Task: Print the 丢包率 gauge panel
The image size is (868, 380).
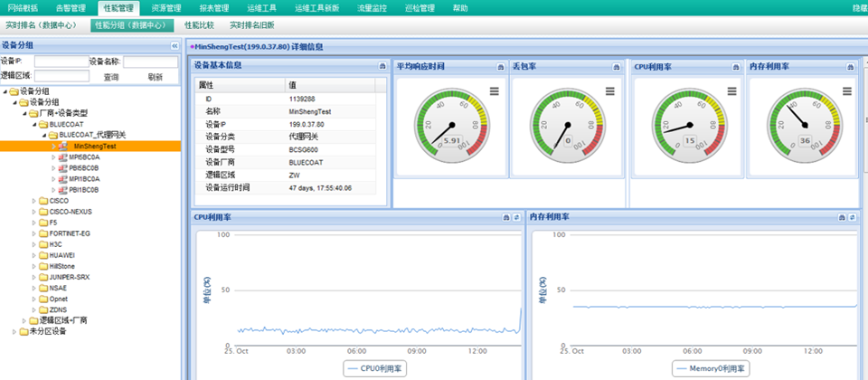Action: coord(616,67)
